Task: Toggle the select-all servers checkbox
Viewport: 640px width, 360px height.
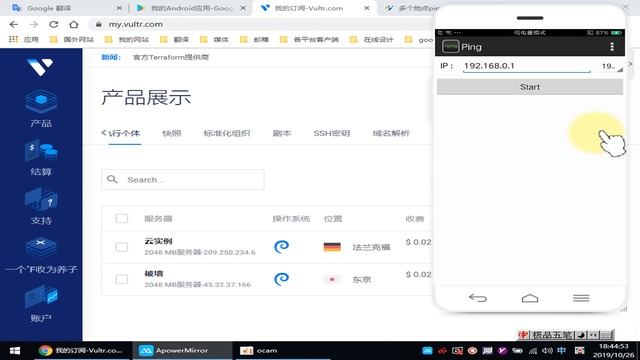Action: [122, 218]
